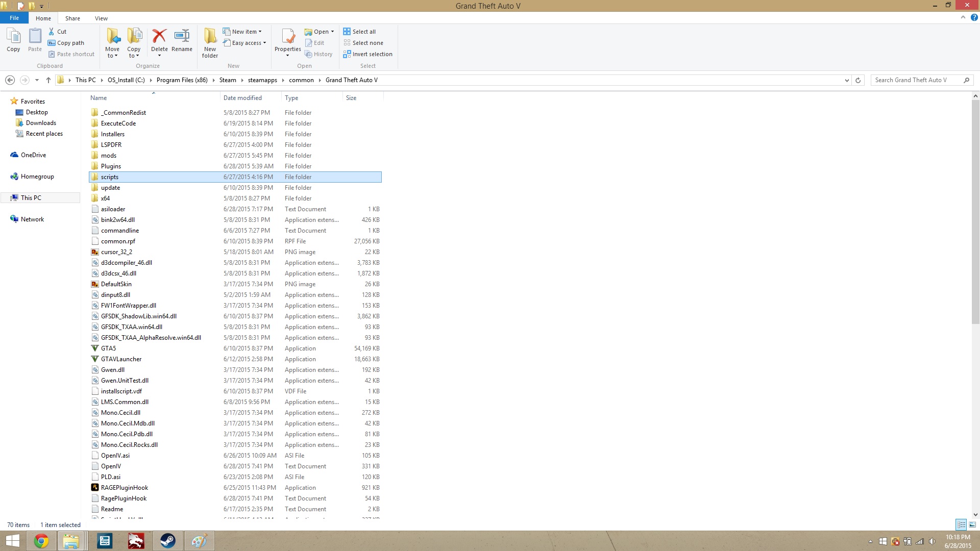Click the Refresh button beside address bar
This screenshot has height=551, width=980.
858,80
